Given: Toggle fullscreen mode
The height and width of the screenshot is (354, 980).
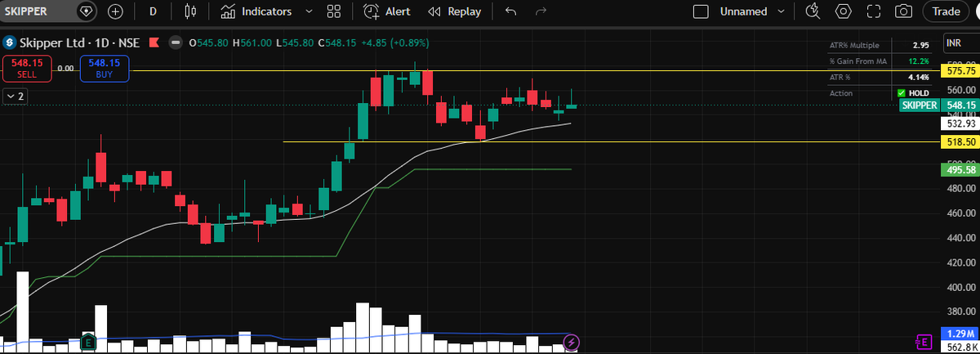Looking at the screenshot, I should click(x=874, y=11).
